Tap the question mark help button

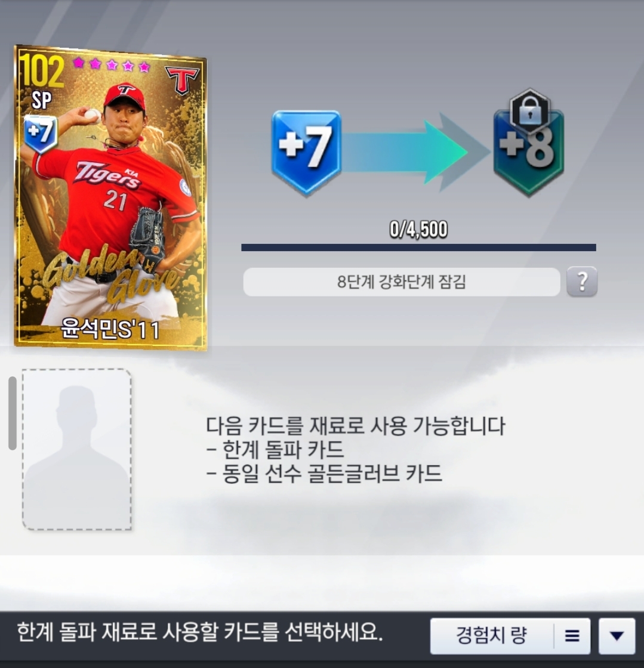tap(582, 282)
